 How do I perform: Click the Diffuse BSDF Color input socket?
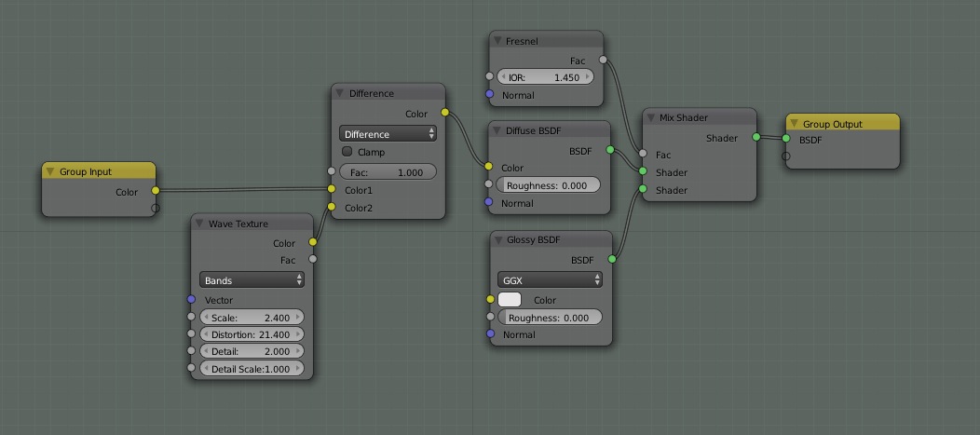[489, 167]
